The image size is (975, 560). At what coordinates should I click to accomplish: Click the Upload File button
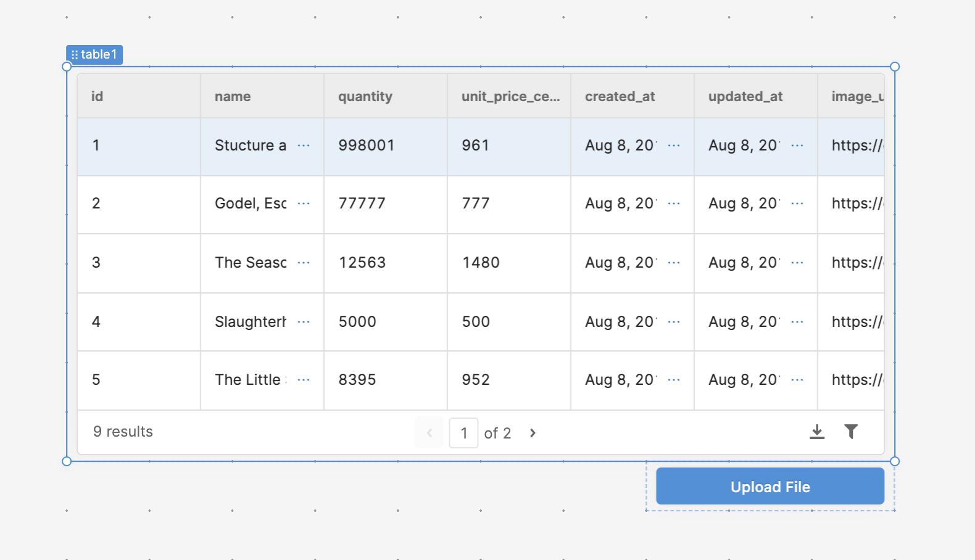tap(770, 487)
